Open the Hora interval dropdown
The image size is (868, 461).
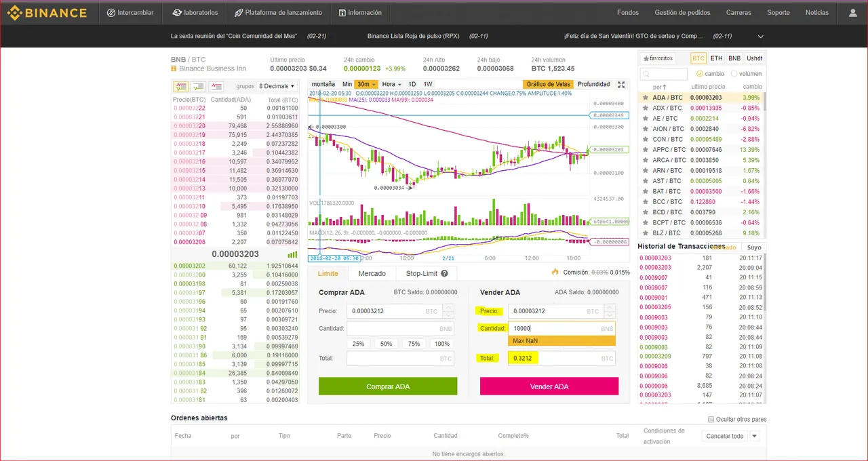[391, 84]
